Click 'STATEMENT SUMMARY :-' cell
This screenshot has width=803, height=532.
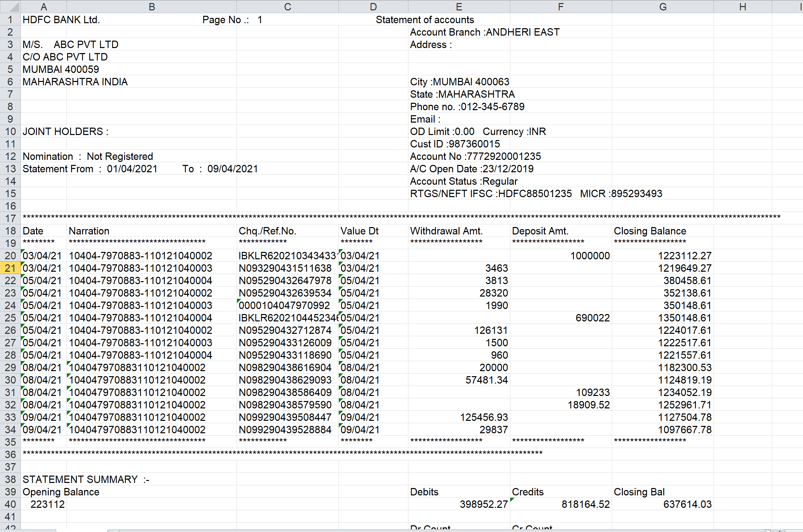pyautogui.click(x=86, y=479)
